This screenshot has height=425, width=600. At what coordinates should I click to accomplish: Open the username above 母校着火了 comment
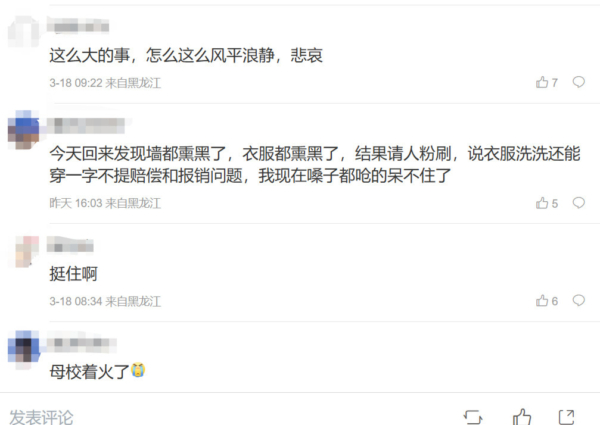coord(82,343)
